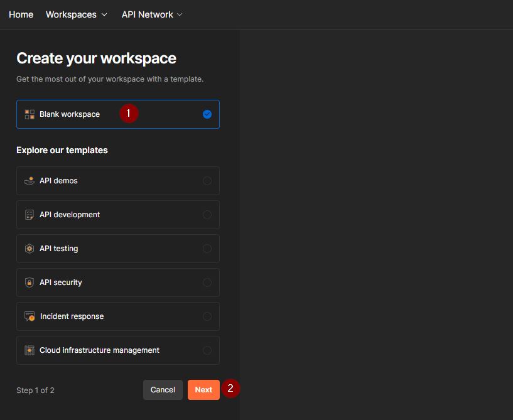This screenshot has height=420, width=513.
Task: Click the 'API security' template label
Action: click(x=61, y=283)
